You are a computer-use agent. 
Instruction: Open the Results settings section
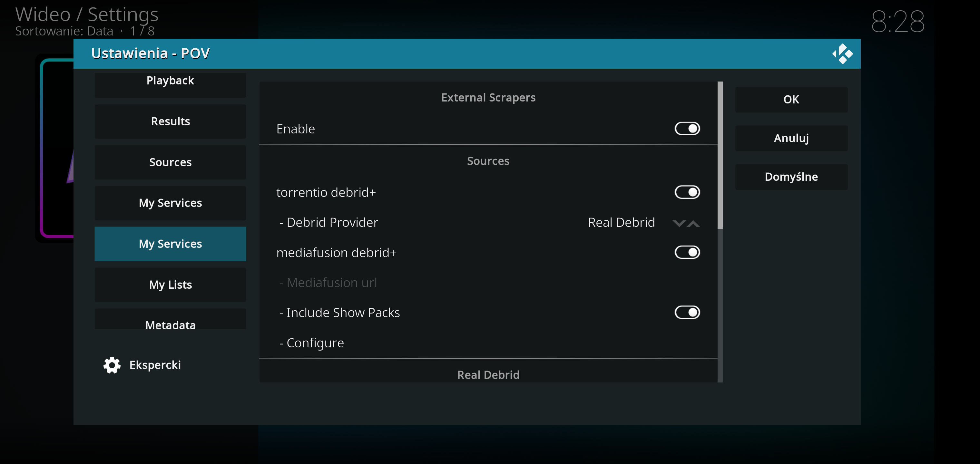tap(170, 121)
